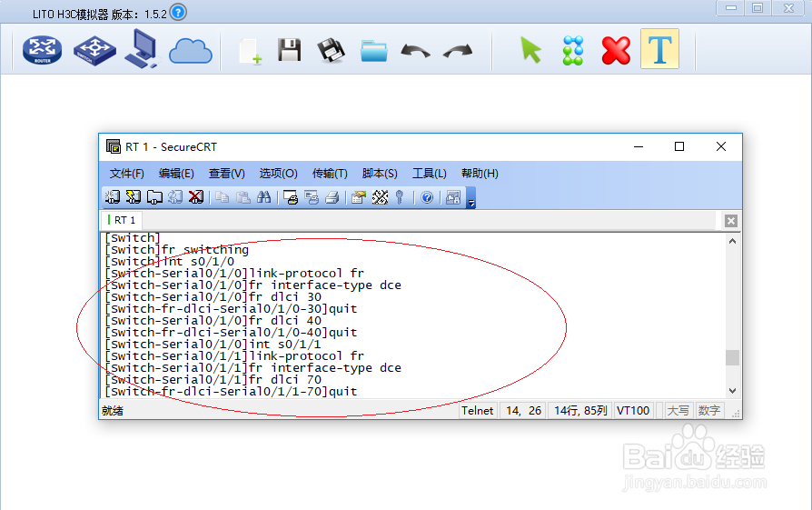Click the '14行, 85列' status entry

[x=580, y=411]
